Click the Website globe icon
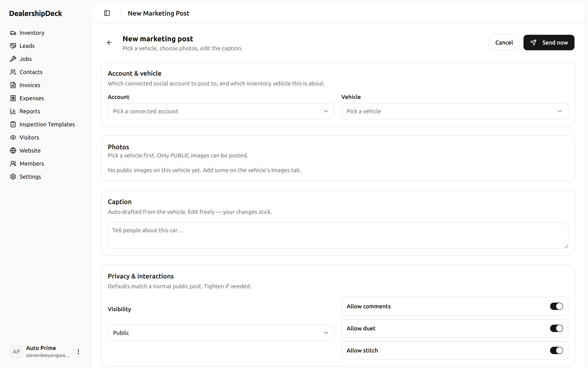588x368 pixels. [13, 151]
